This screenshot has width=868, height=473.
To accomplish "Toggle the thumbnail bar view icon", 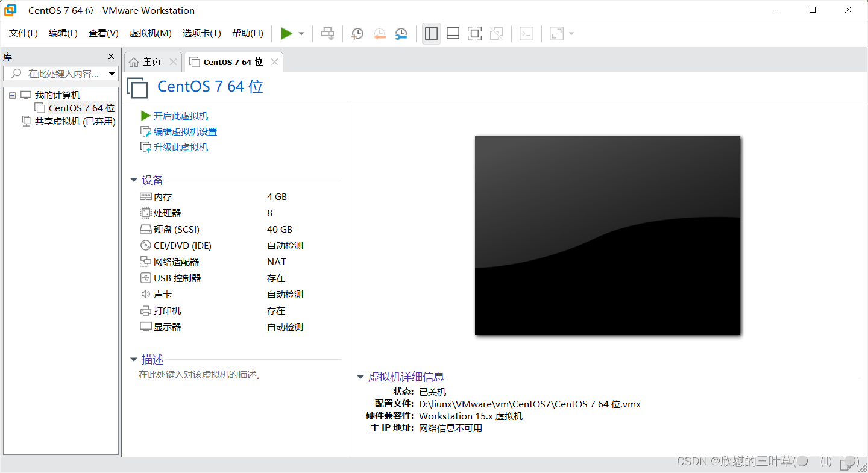I will tap(453, 33).
